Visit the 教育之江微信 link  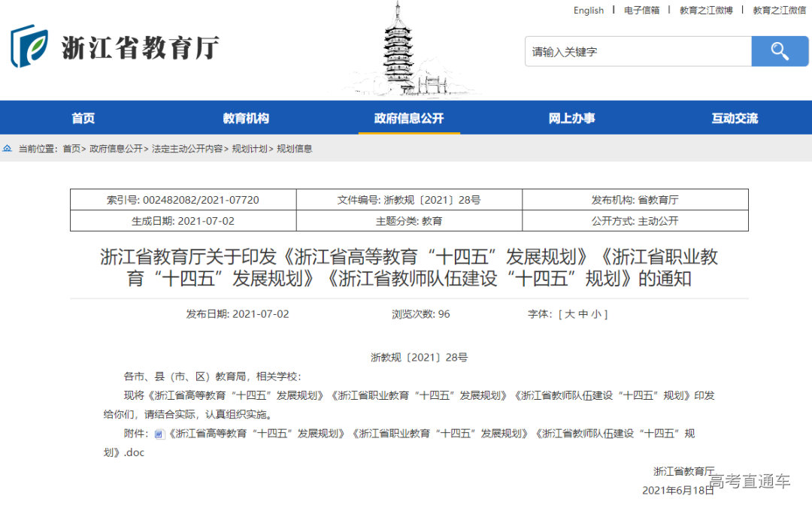pyautogui.click(x=777, y=11)
